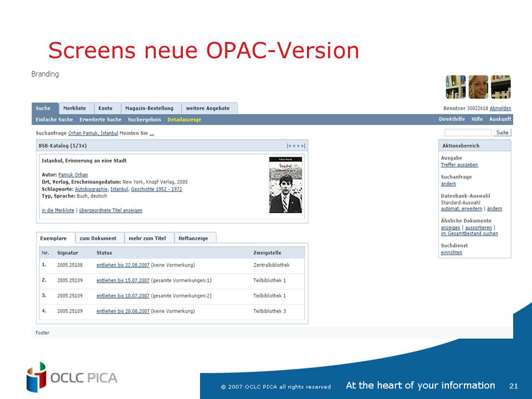
Task: Open author link Pamuk Orhan
Action: coord(73,175)
